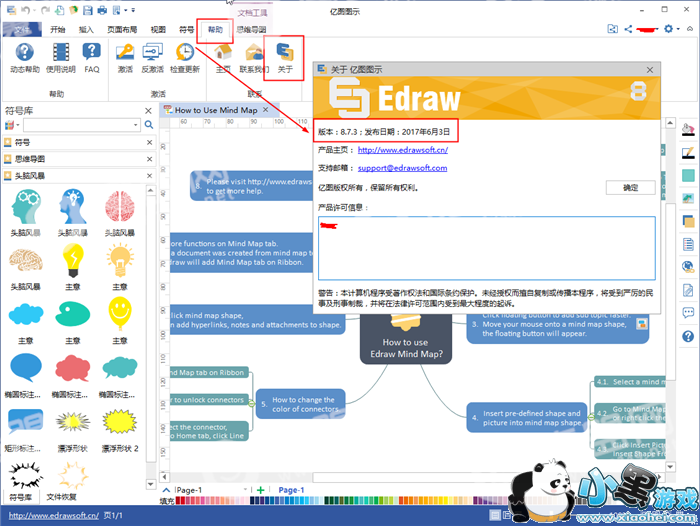Click the status bar edrawsoft.cn link

[x=54, y=515]
